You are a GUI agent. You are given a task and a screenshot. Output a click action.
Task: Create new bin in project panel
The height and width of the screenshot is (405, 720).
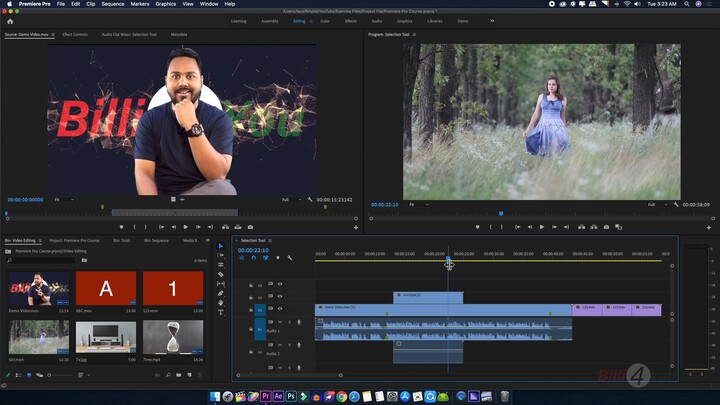tap(179, 375)
